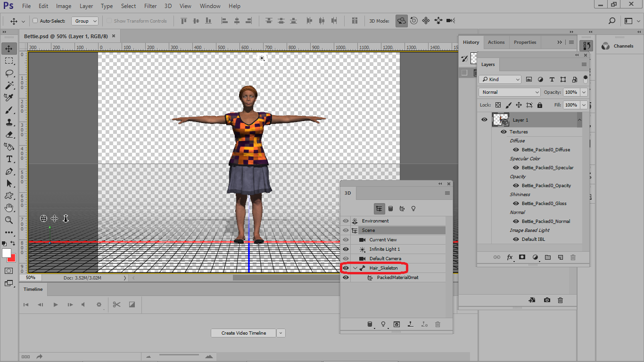Open the Window menu
The width and height of the screenshot is (644, 362).
click(x=210, y=6)
